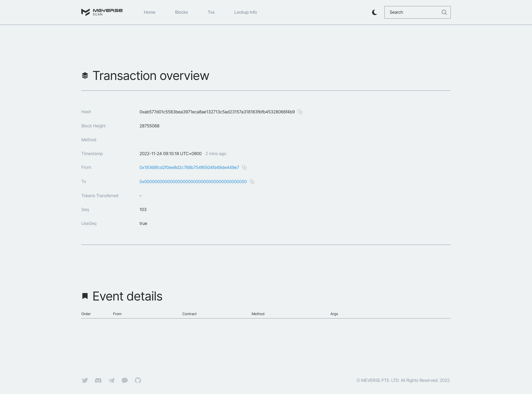Click the Event details bookmark icon
The height and width of the screenshot is (394, 532).
85,296
